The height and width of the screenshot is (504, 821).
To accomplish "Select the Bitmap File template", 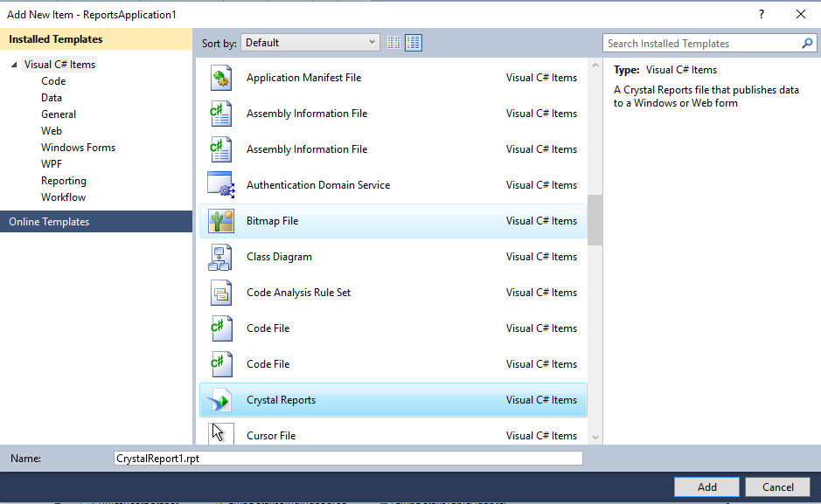I will point(393,221).
